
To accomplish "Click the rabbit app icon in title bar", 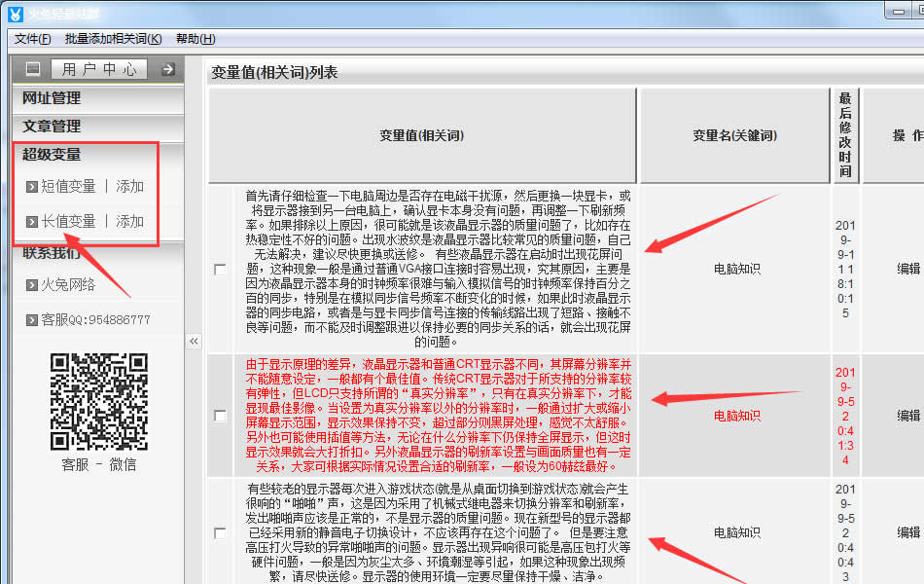I will point(16,12).
